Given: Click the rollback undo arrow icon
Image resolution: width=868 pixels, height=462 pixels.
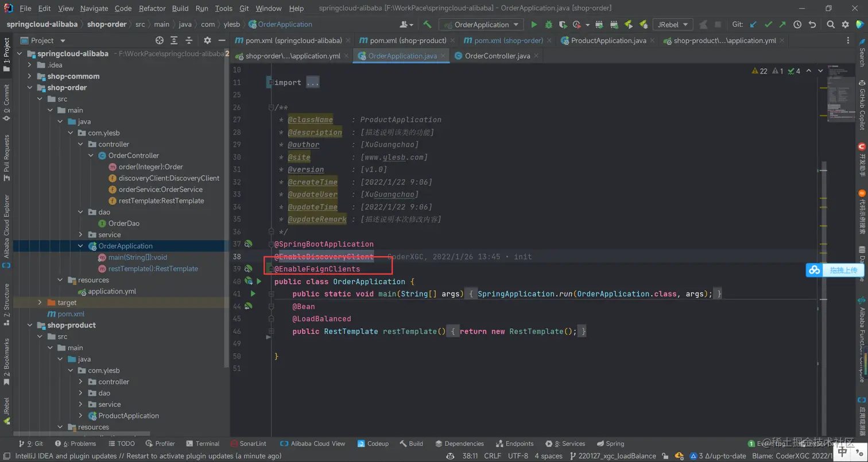Looking at the screenshot, I should coord(812,25).
